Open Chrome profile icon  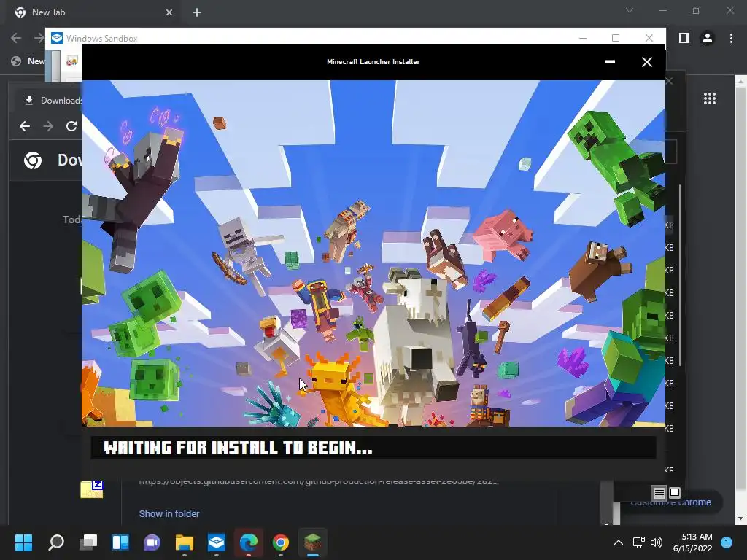(x=708, y=38)
